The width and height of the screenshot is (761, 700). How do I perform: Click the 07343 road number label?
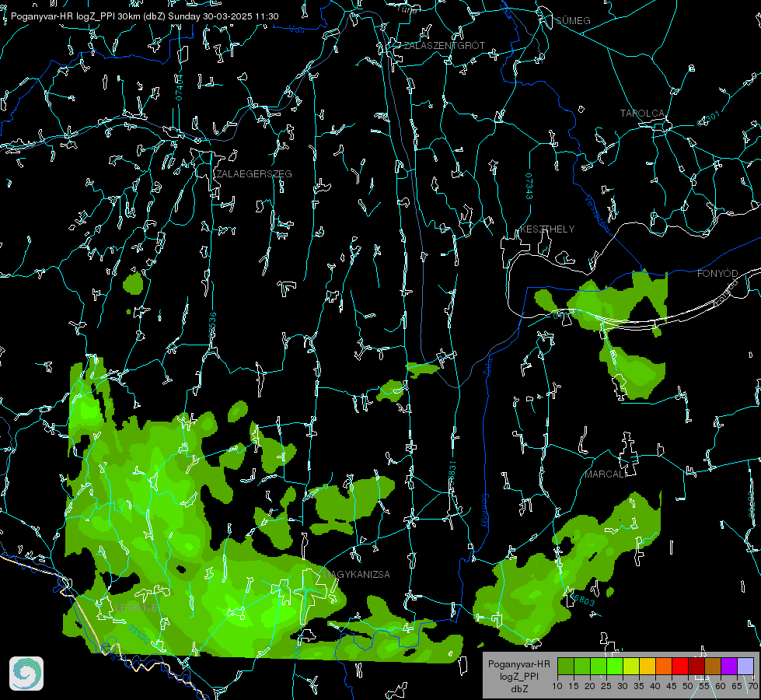529,186
